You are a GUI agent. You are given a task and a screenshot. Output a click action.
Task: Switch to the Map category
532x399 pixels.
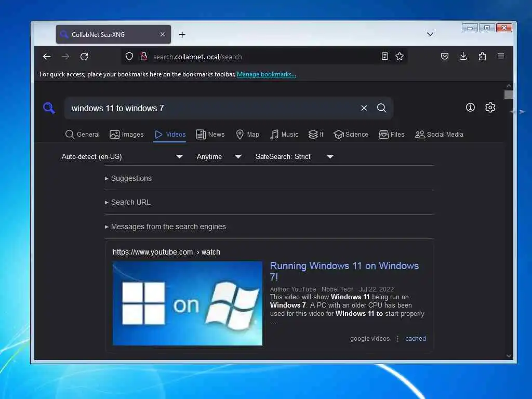247,135
